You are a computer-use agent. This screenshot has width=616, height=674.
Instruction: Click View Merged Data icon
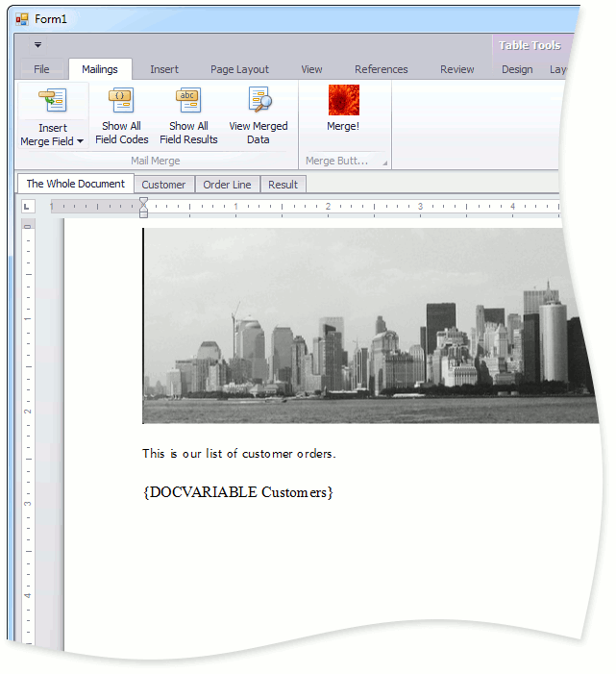[x=259, y=100]
